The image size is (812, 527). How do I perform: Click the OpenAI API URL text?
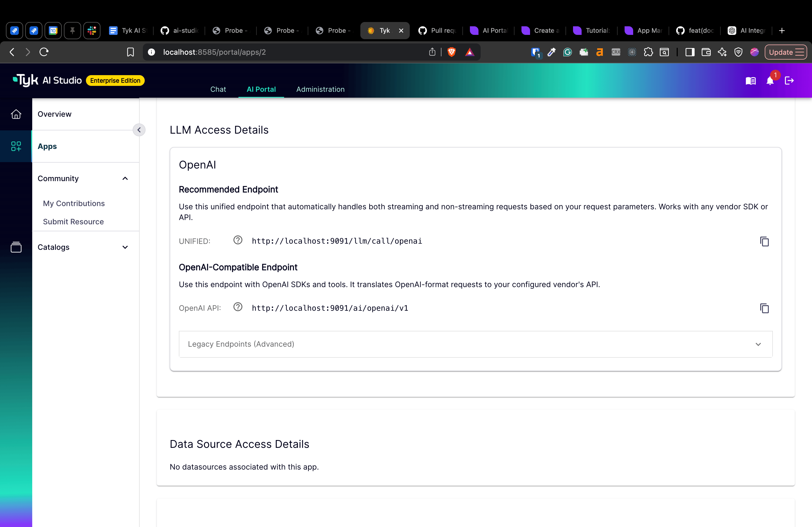pyautogui.click(x=330, y=308)
